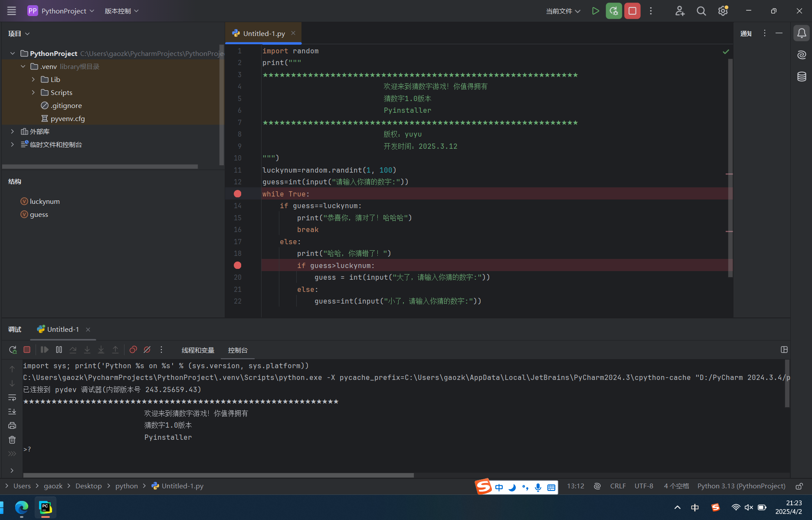Expand the Scripts folder
This screenshot has width=812, height=520.
click(33, 92)
